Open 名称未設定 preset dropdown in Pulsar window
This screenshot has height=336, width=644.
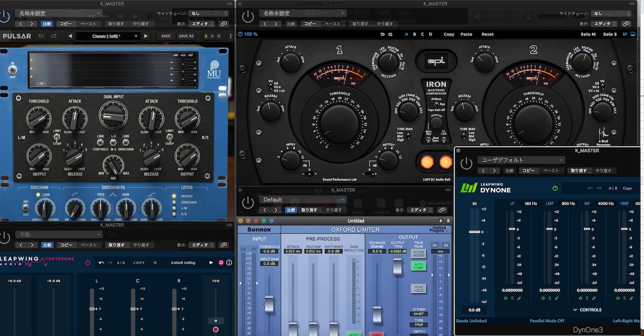[58, 13]
